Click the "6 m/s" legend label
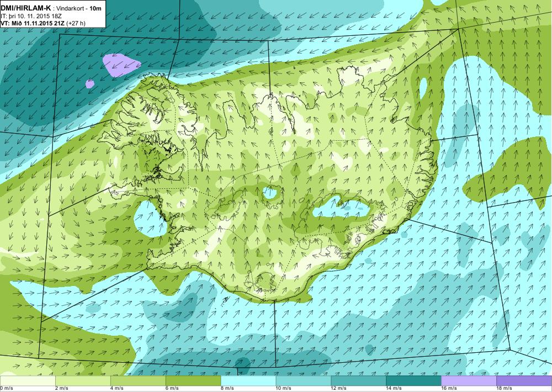Viewport: 552px width, 392px height. (x=172, y=389)
